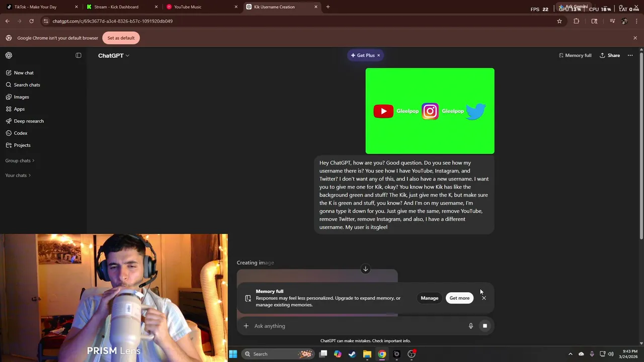
Task: Stop the response generation
Action: [485, 326]
